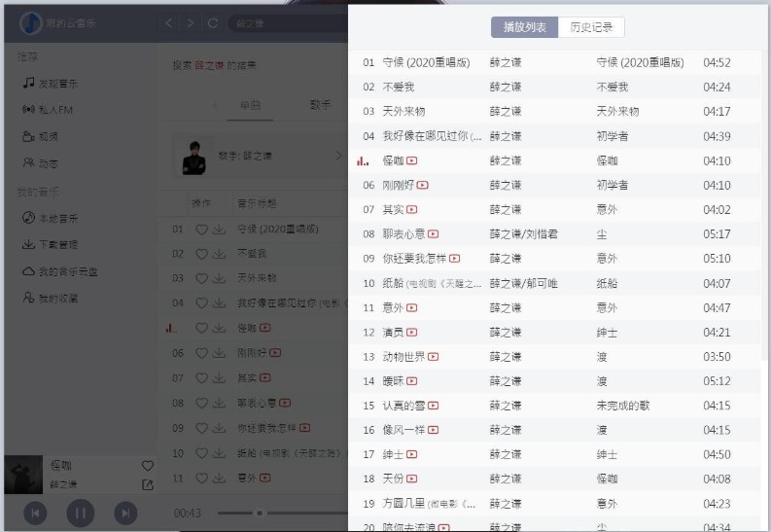This screenshot has width=771, height=532.
Task: Like the now-playing song 怪咖
Action: click(148, 465)
